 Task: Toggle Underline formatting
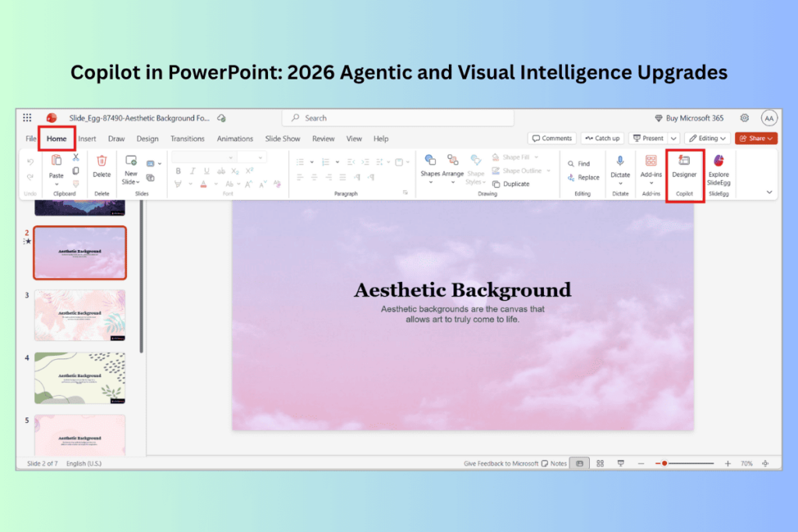(206, 171)
